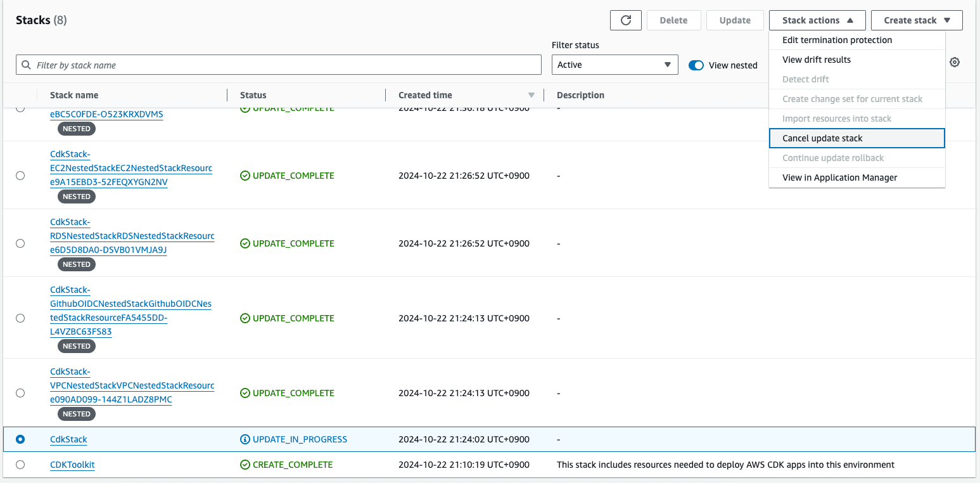The height and width of the screenshot is (483, 980).
Task: Click the Status column header
Action: click(x=253, y=95)
